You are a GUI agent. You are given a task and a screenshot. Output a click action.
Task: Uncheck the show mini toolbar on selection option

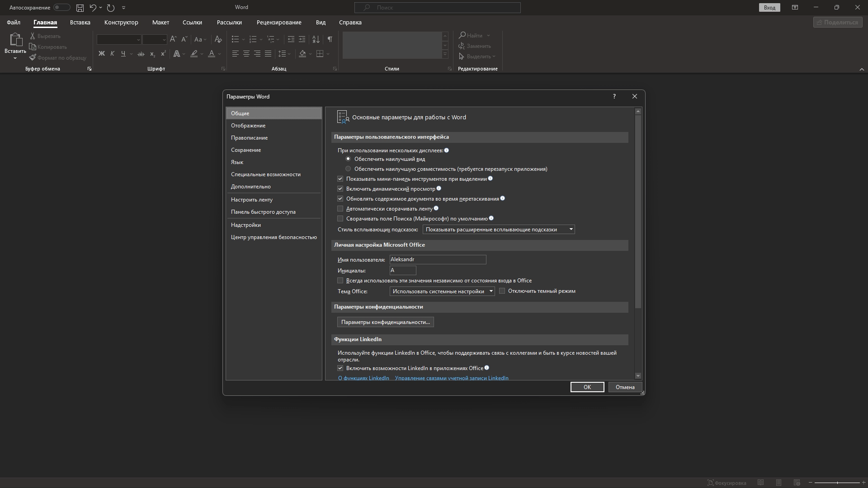(340, 179)
